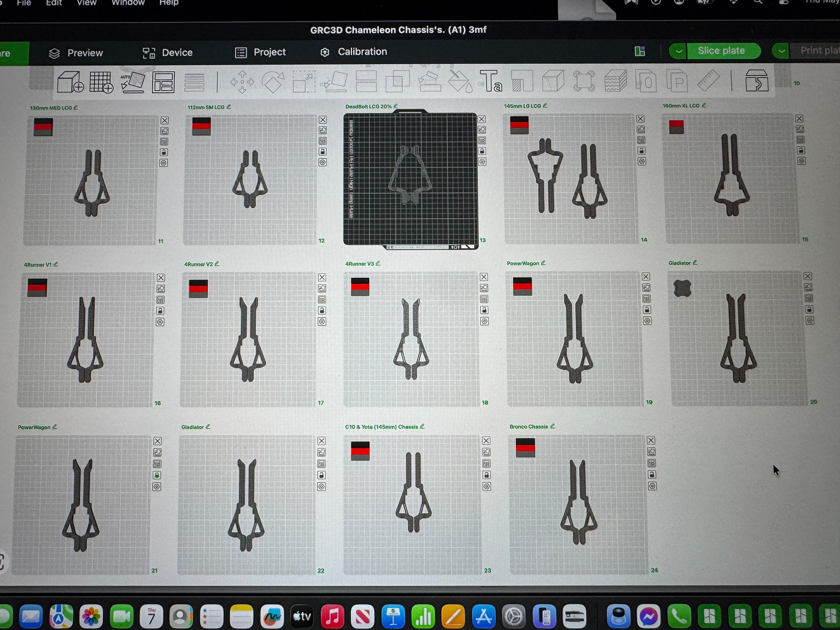
Task: Click the Add plate grid icon
Action: (x=101, y=82)
